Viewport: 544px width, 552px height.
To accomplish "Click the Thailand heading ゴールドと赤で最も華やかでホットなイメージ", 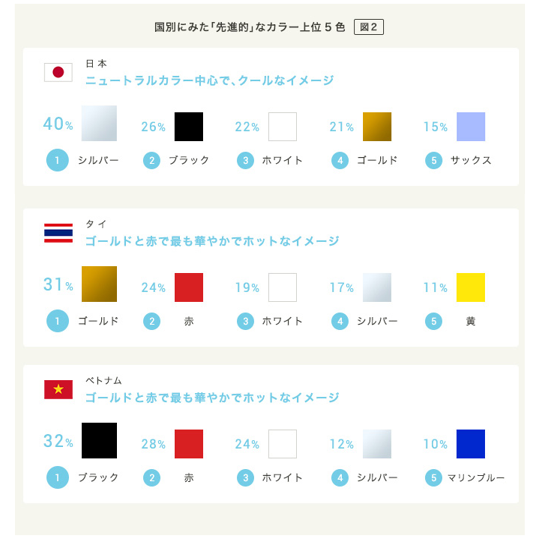I will click(x=212, y=241).
